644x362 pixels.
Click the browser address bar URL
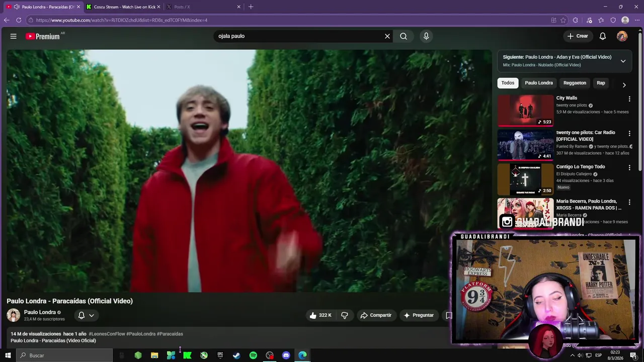point(122,20)
